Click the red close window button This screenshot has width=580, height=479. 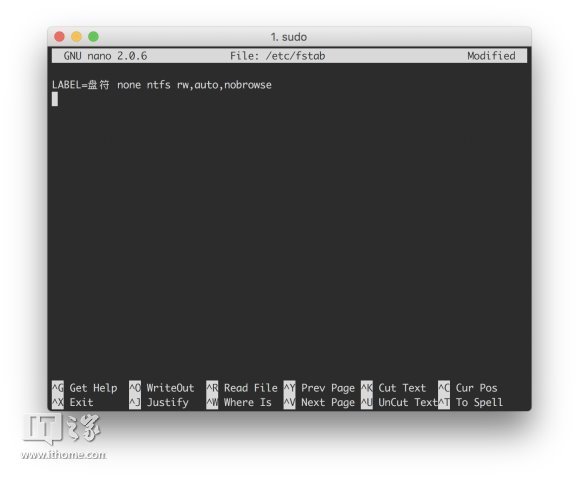(59, 37)
